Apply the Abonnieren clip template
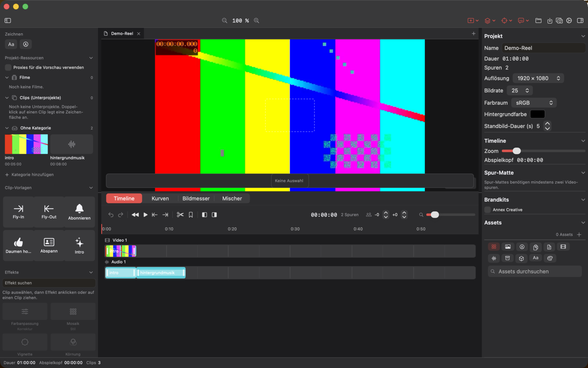588x368 pixels. tap(79, 212)
